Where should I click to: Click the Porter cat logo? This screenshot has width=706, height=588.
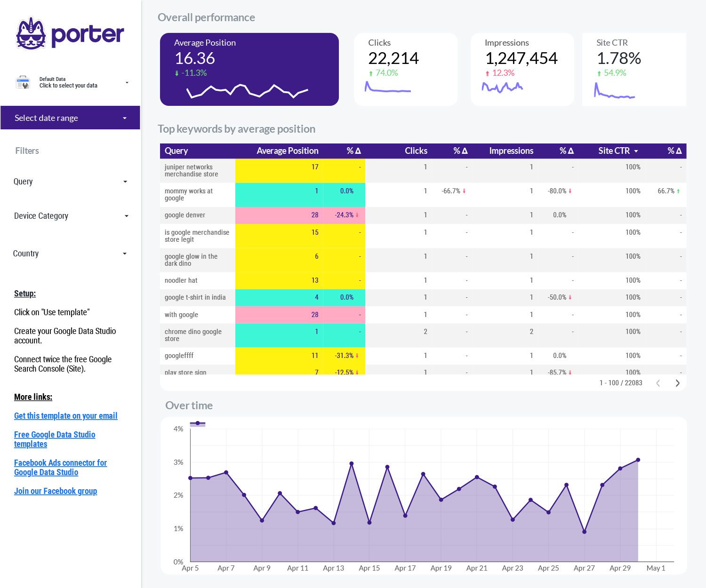tap(31, 34)
